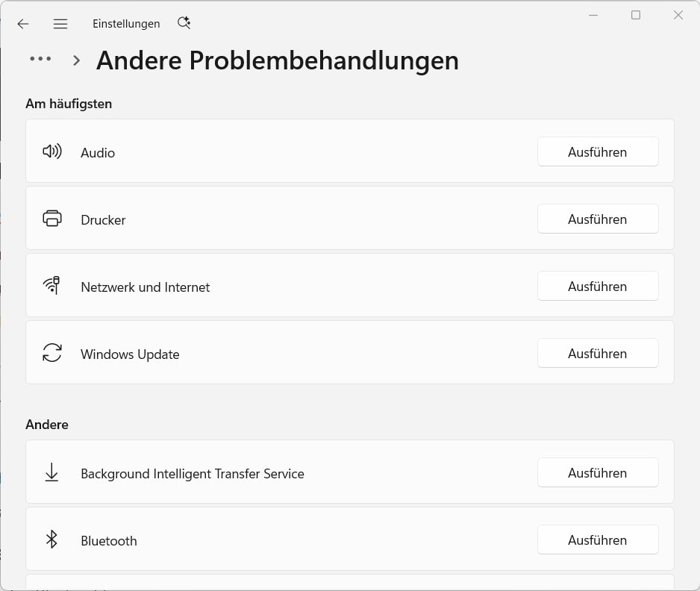
Task: Run the Background Intelligent Transfer Service troubleshooter
Action: (x=597, y=472)
